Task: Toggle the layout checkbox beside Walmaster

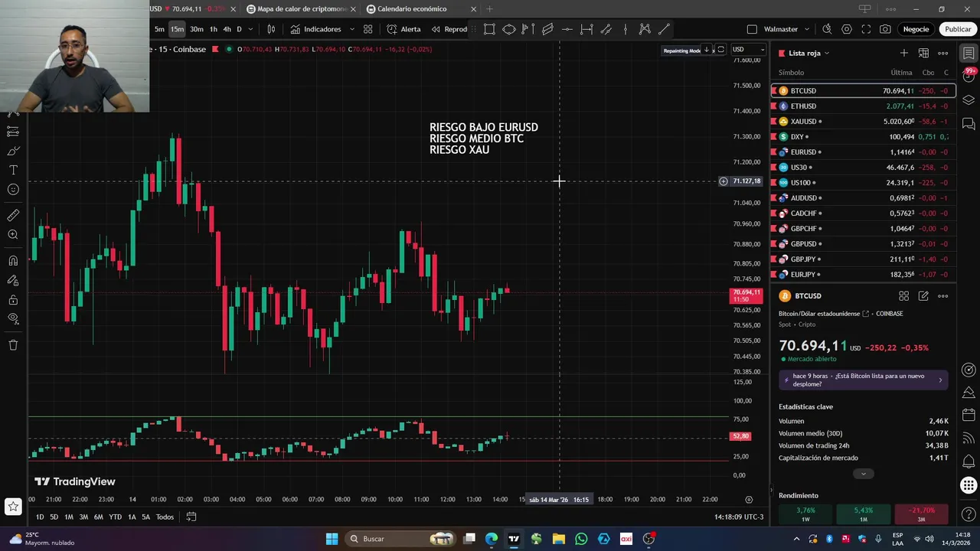Action: pos(752,29)
